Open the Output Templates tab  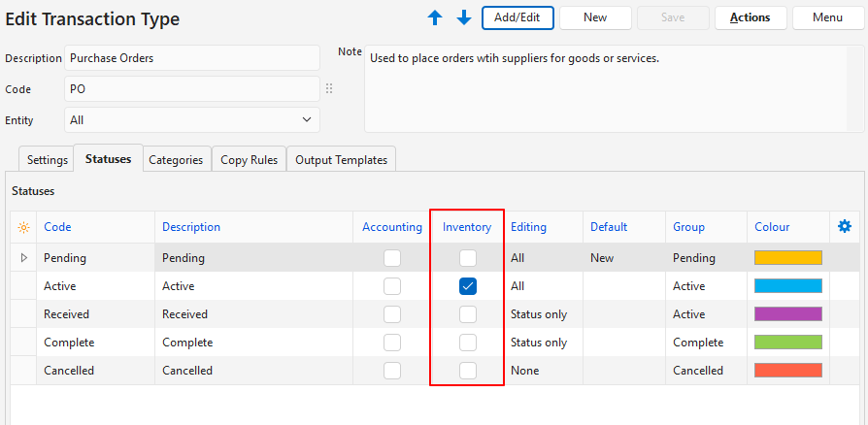341,160
